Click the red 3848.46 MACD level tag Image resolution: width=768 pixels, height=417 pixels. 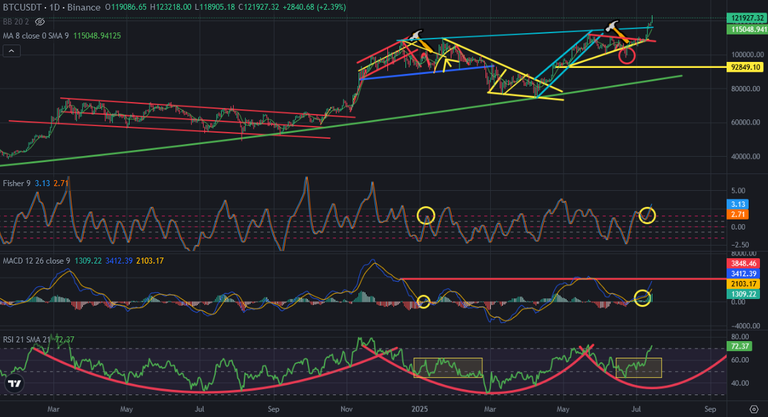tap(744, 264)
